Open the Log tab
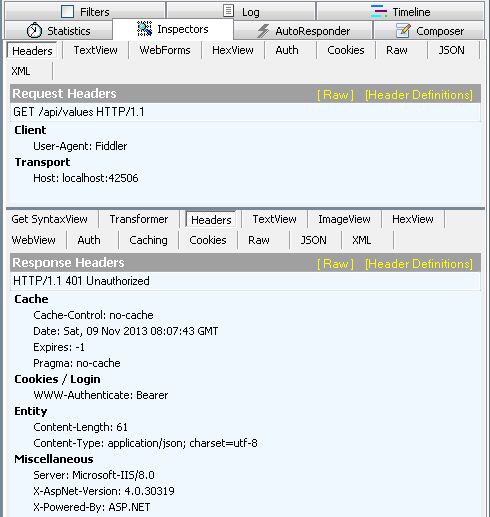 [241, 11]
